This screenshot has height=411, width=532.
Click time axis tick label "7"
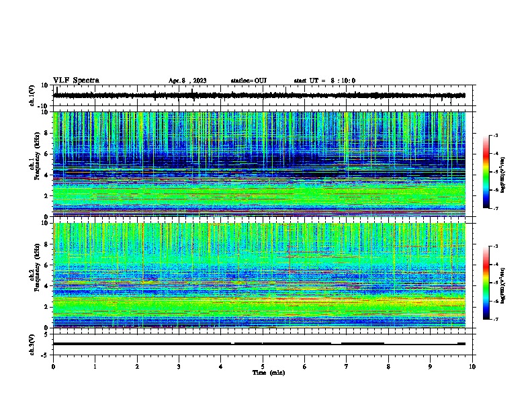[x=347, y=367]
